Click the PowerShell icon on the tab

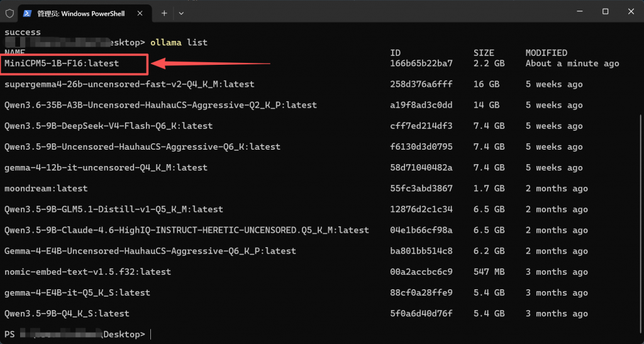click(27, 13)
